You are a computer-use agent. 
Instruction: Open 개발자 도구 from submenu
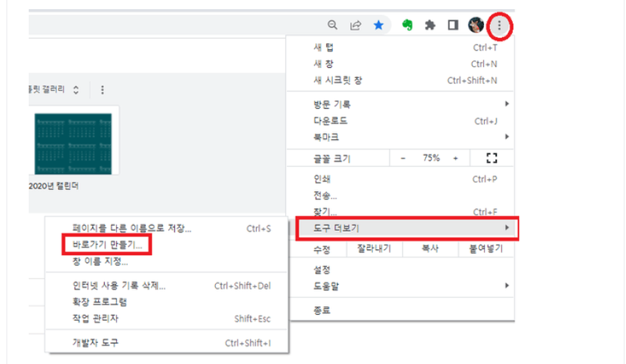[166, 343]
